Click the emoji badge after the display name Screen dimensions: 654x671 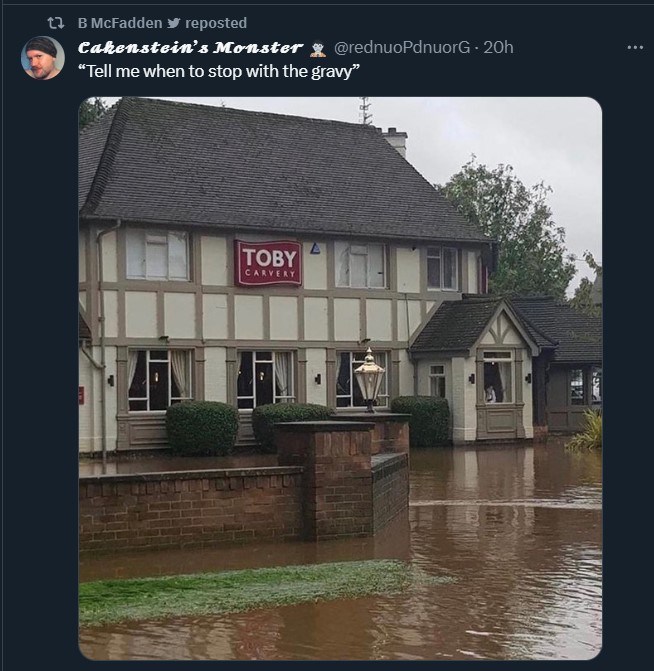[x=318, y=48]
